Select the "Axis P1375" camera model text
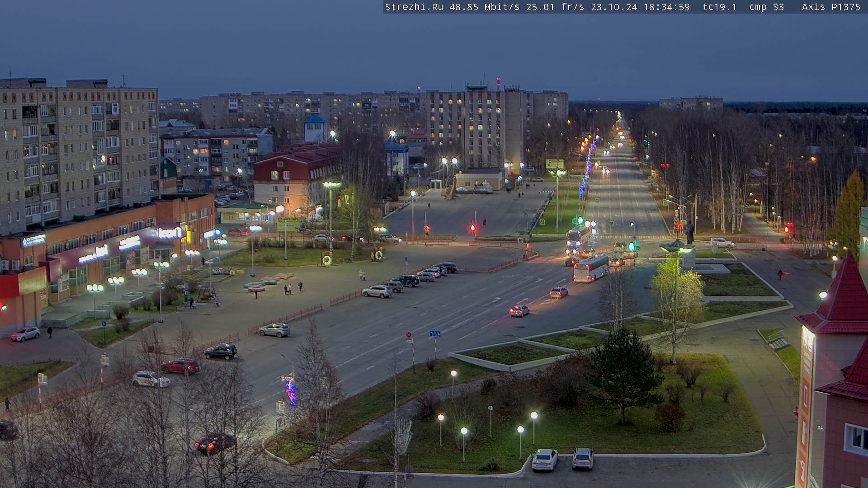The width and height of the screenshot is (868, 488). point(831,7)
